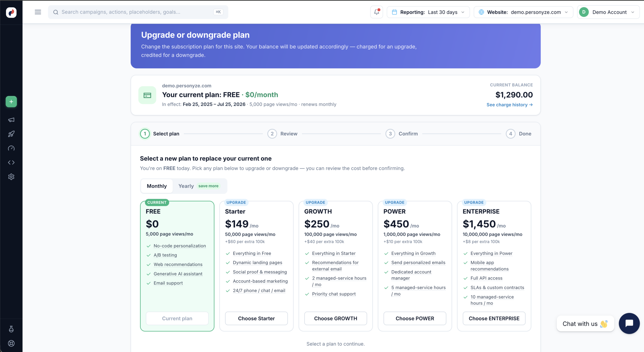The image size is (644, 352).
Task: Click the Send personalized emails feature
Action: (x=418, y=263)
